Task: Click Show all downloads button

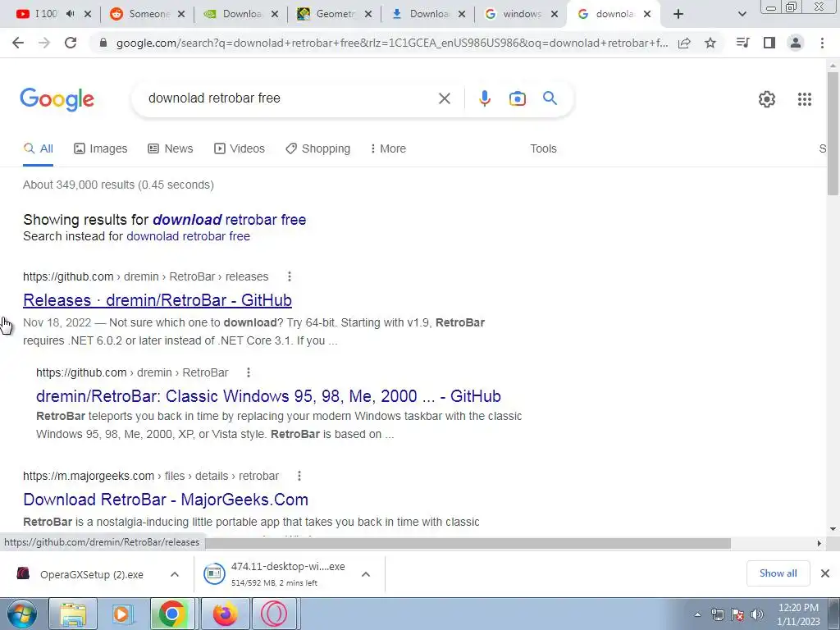Action: tap(778, 573)
